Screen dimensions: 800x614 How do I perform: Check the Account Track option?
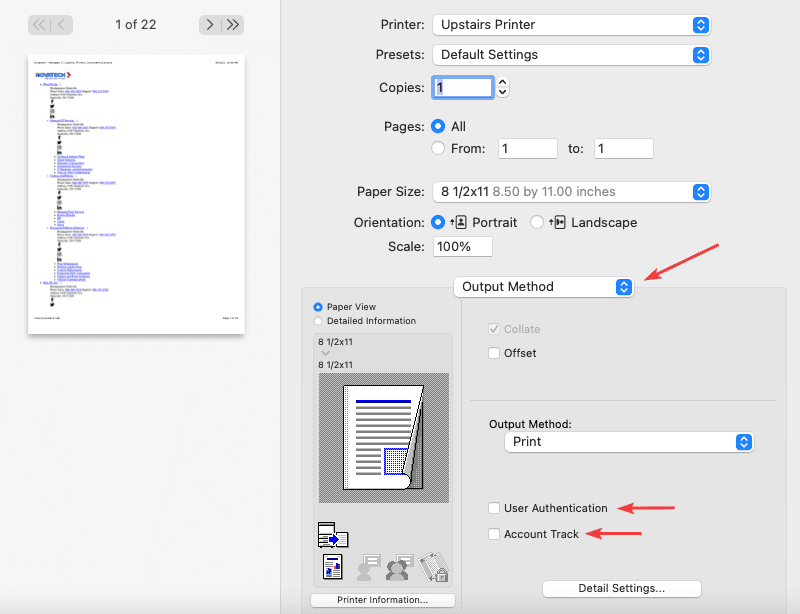(x=494, y=534)
